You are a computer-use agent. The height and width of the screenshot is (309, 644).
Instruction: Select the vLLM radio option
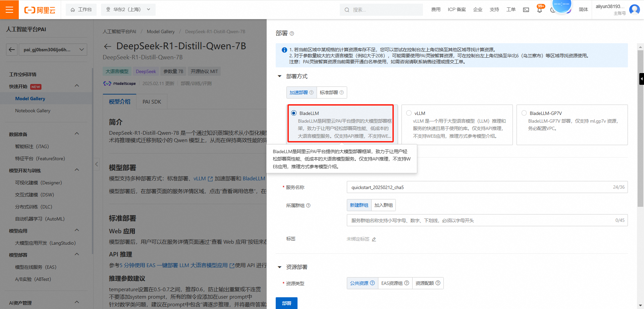(x=409, y=113)
